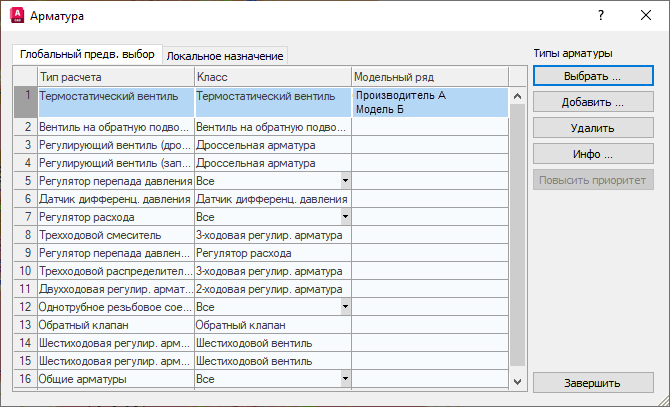The image size is (670, 407).
Task: Switch to Глобальный предв. выбор tab
Action: pos(87,55)
